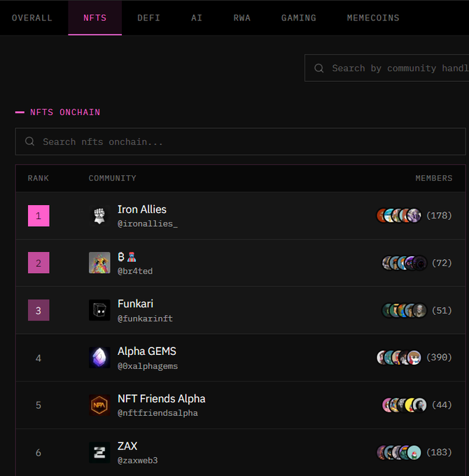Click the rank number 5

(x=38, y=405)
